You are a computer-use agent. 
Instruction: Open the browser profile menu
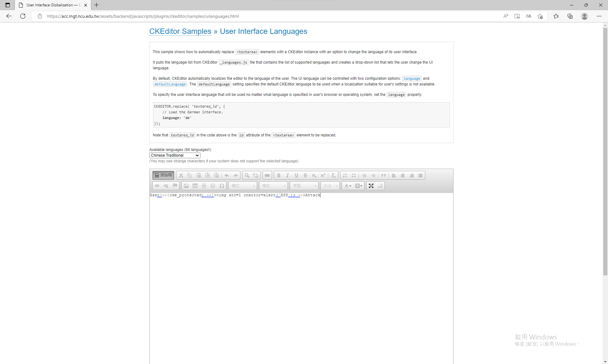click(x=585, y=16)
